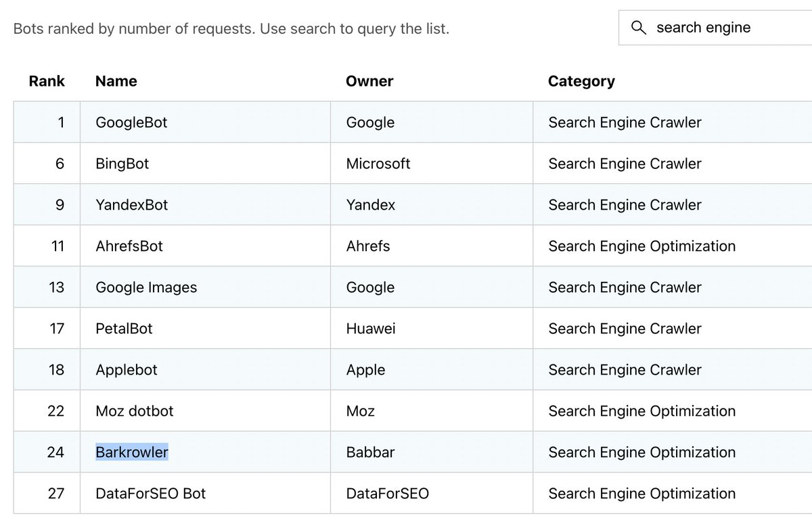
Task: Click rank 6 cell
Action: point(47,164)
